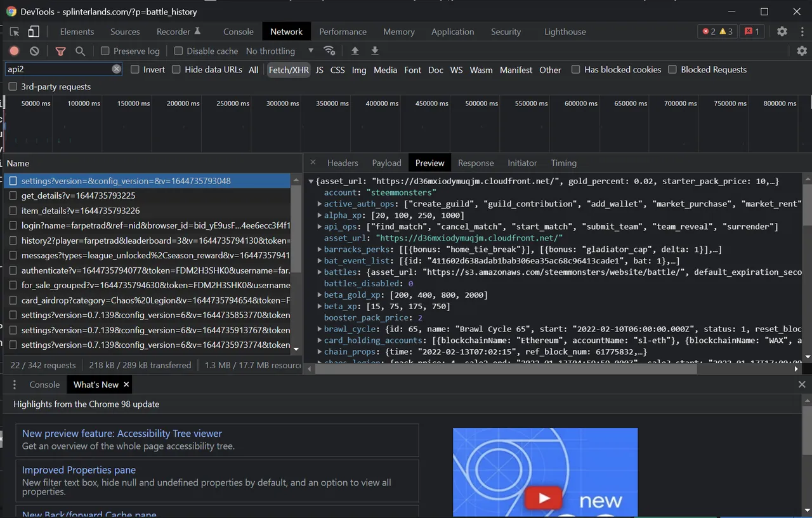Switch to the Response tab

click(x=476, y=163)
